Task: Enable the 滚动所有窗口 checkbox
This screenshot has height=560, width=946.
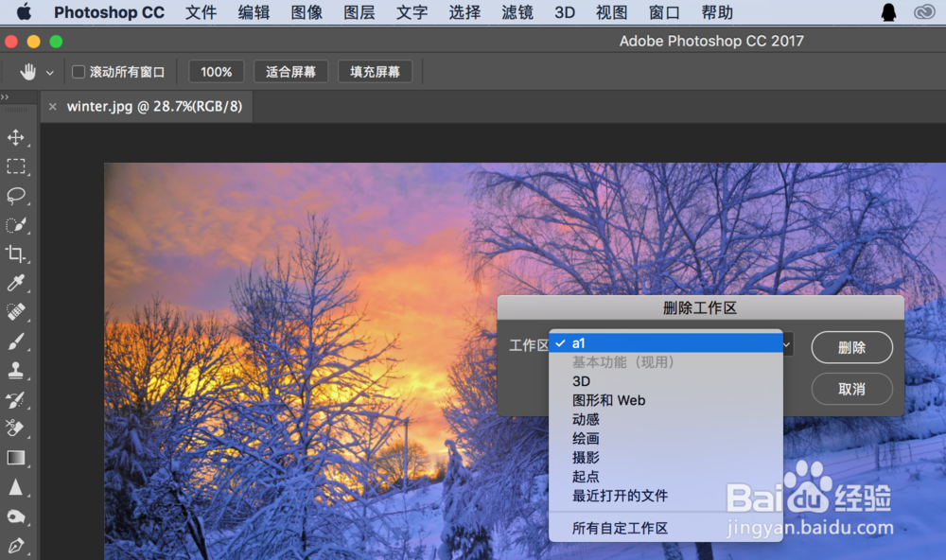Action: [78, 71]
